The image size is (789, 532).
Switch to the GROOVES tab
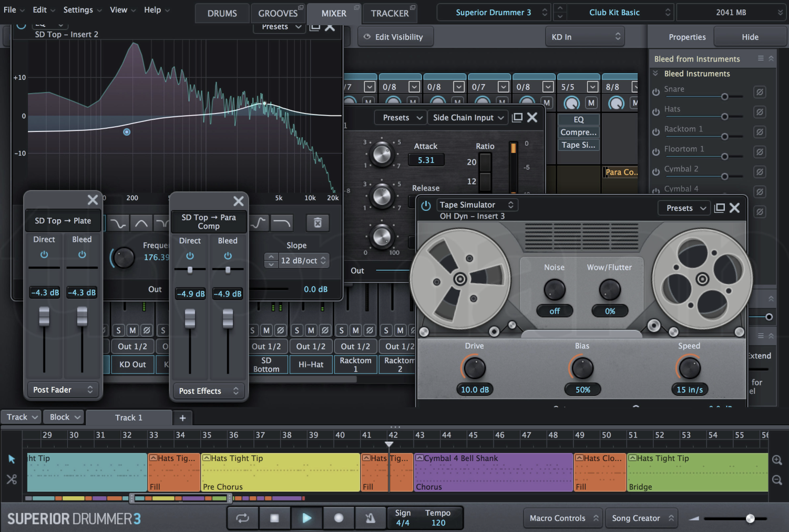coord(277,13)
